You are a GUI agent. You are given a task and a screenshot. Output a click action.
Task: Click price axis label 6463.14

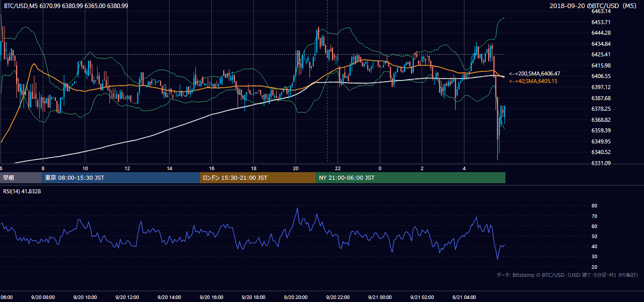click(x=601, y=11)
